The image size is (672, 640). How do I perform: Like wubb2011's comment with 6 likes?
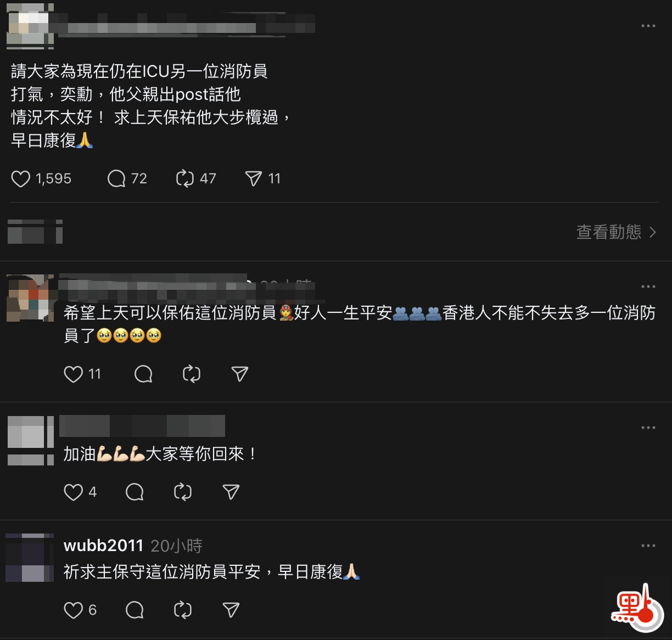tap(74, 610)
